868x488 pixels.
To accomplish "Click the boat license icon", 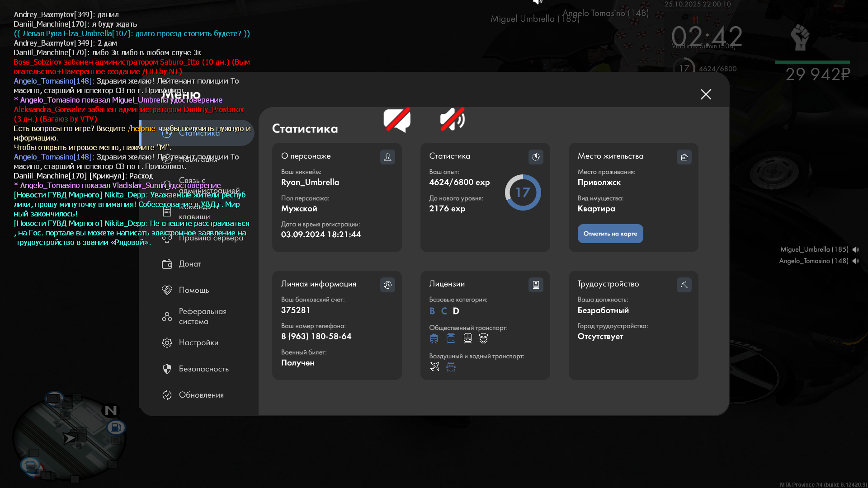I will click(x=451, y=366).
